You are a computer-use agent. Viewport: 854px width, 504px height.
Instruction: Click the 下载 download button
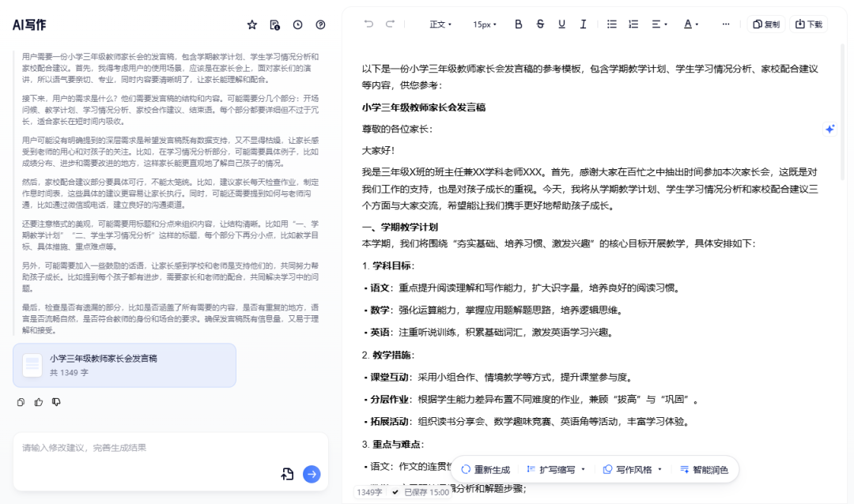click(x=808, y=24)
